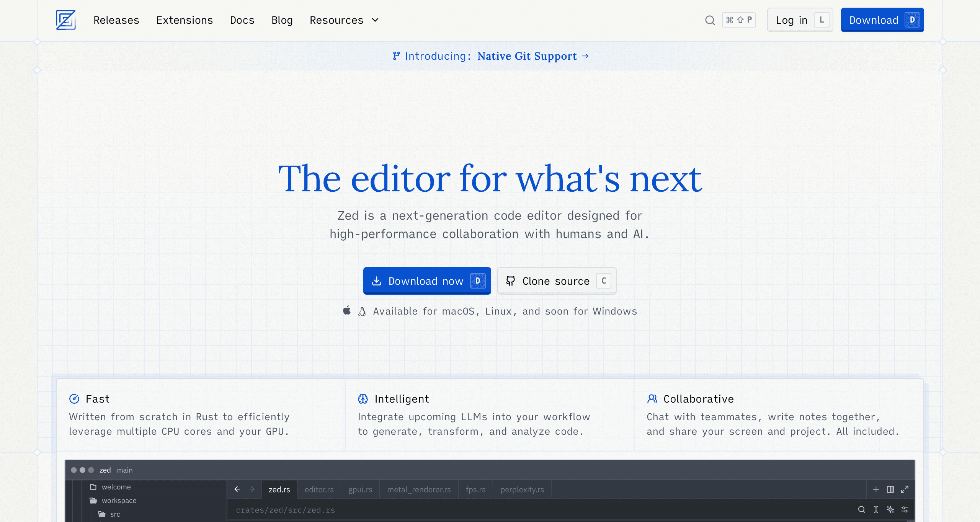Click the plus new tab icon in the editor
The image size is (980, 522).
pos(876,489)
